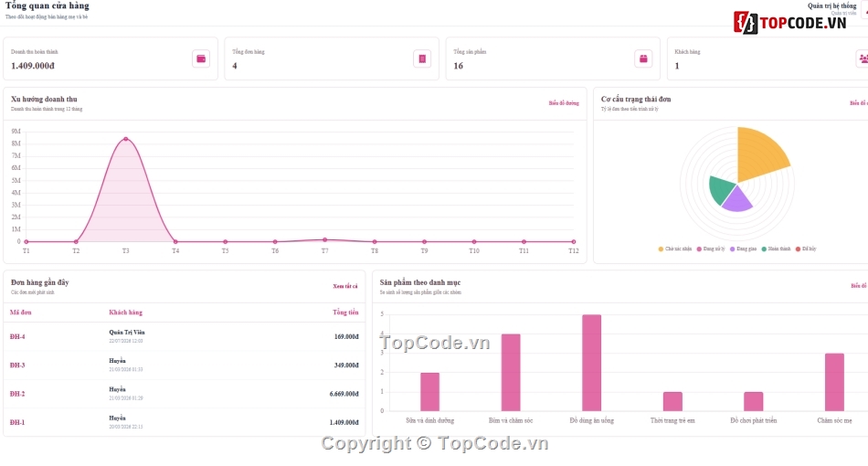Viewport: 868px width, 466px height.
Task: Click the box icon in Tổng sản phẩm card
Action: tap(643, 58)
